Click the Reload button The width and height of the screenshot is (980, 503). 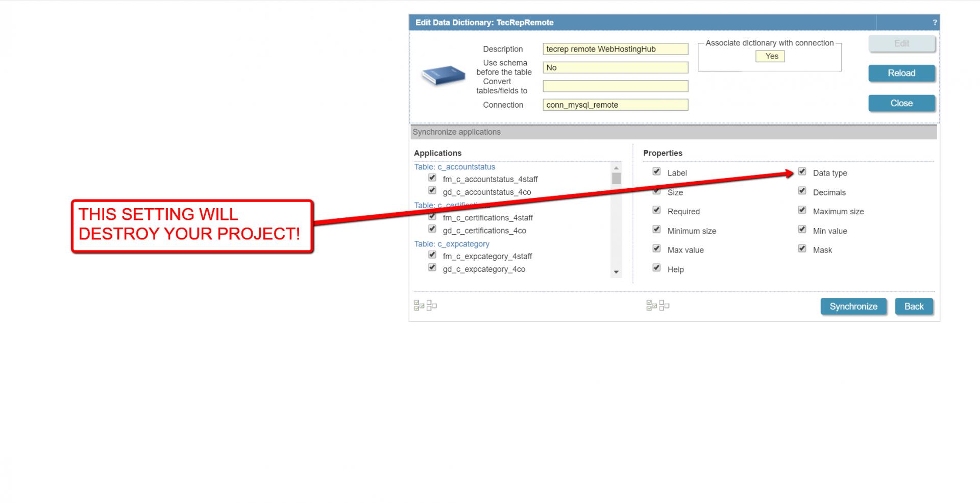(x=901, y=73)
